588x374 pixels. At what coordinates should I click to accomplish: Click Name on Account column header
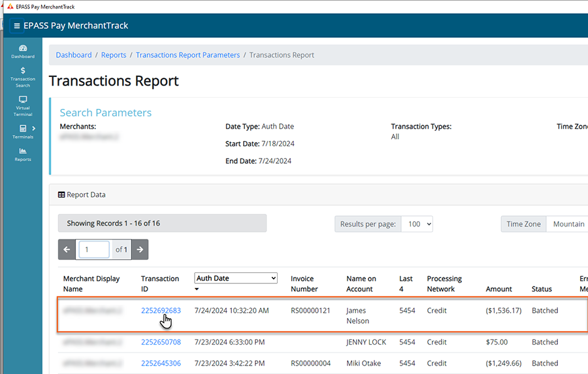click(361, 284)
